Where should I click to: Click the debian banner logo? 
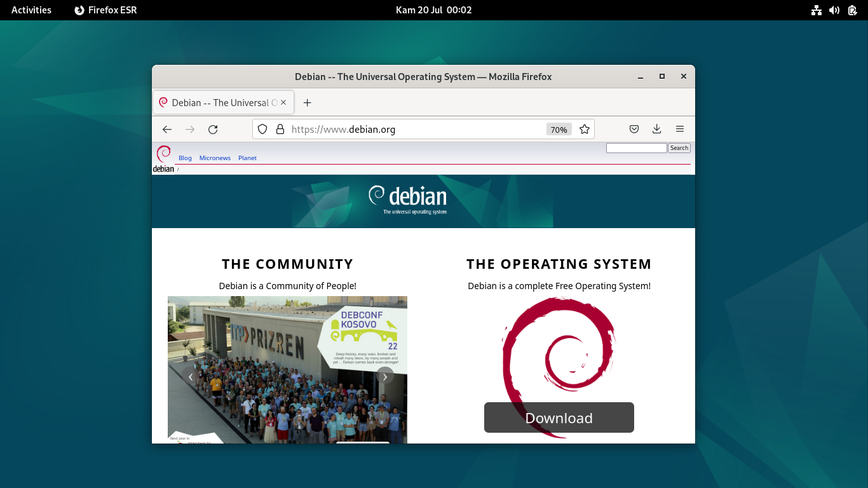(408, 200)
